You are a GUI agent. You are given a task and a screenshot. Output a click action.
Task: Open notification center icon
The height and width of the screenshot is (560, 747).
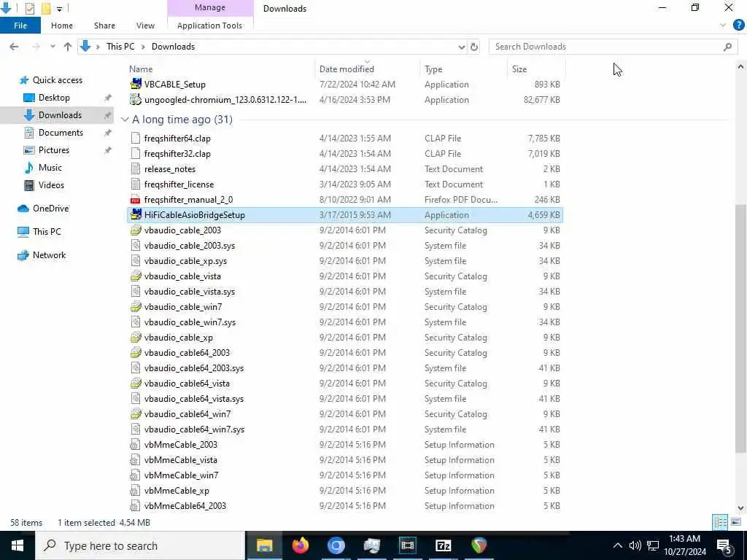click(724, 546)
